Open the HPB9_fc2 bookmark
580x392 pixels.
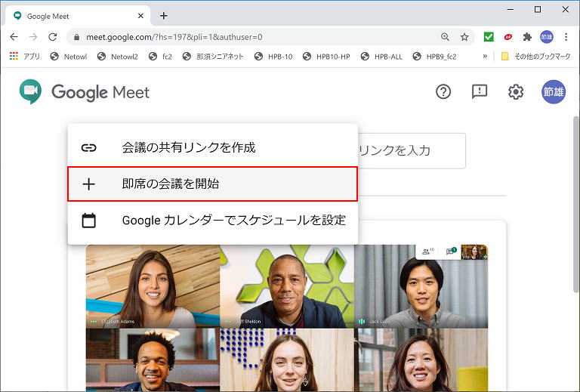click(x=435, y=56)
